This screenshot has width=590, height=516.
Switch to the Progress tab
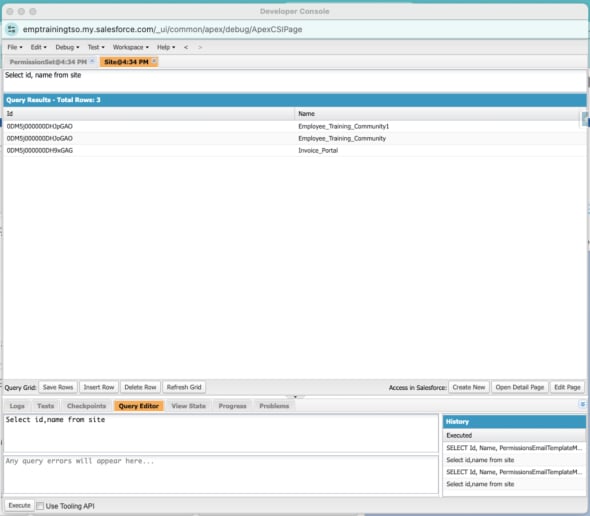(232, 406)
